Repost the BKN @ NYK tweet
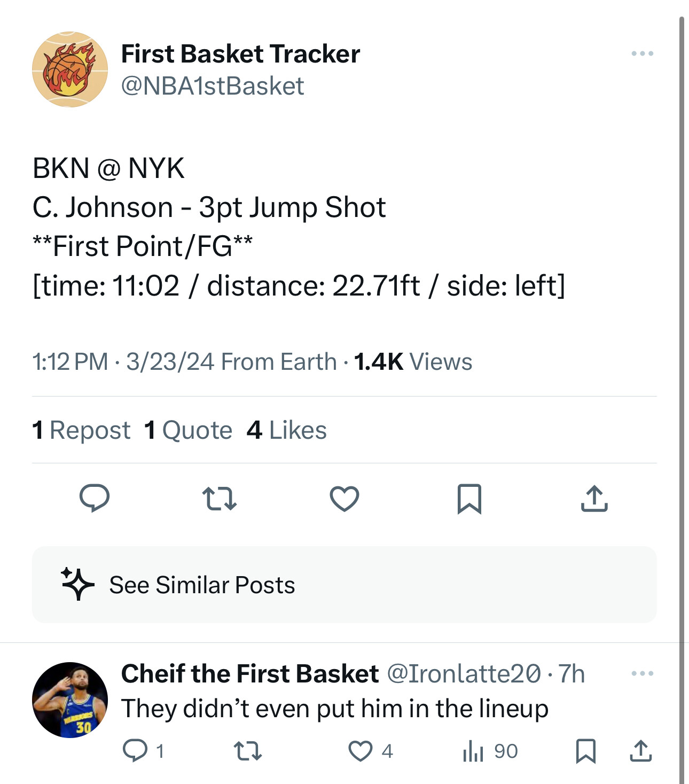 coord(220,499)
